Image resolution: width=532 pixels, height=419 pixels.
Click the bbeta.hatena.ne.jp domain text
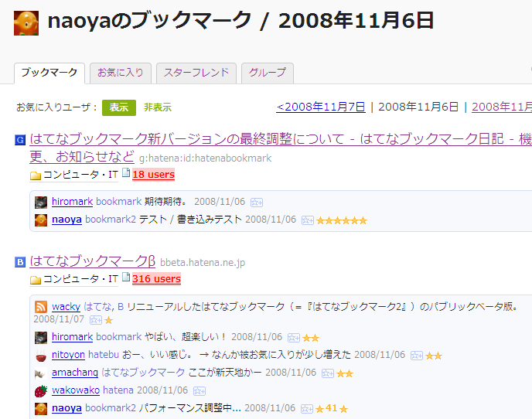[203, 263]
